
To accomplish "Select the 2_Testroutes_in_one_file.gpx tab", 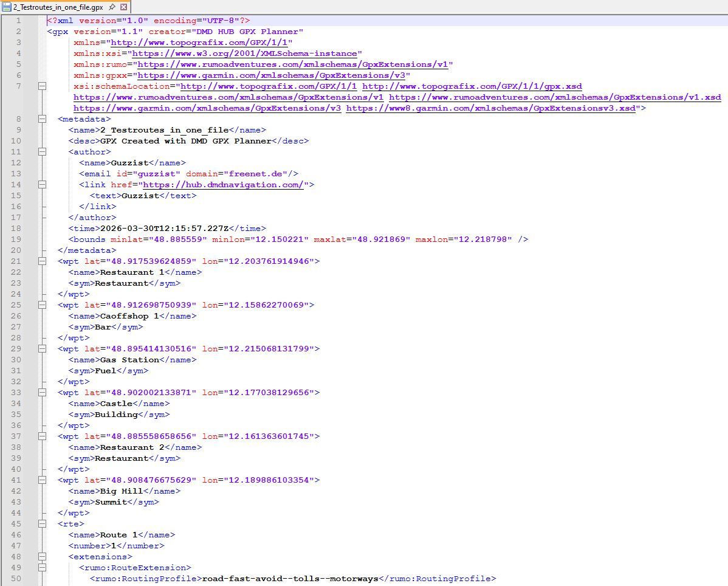I will [58, 7].
